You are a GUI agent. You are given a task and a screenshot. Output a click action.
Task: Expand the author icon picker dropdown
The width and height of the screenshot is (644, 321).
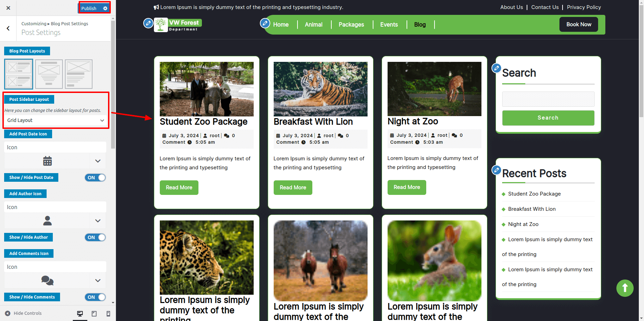tap(98, 221)
